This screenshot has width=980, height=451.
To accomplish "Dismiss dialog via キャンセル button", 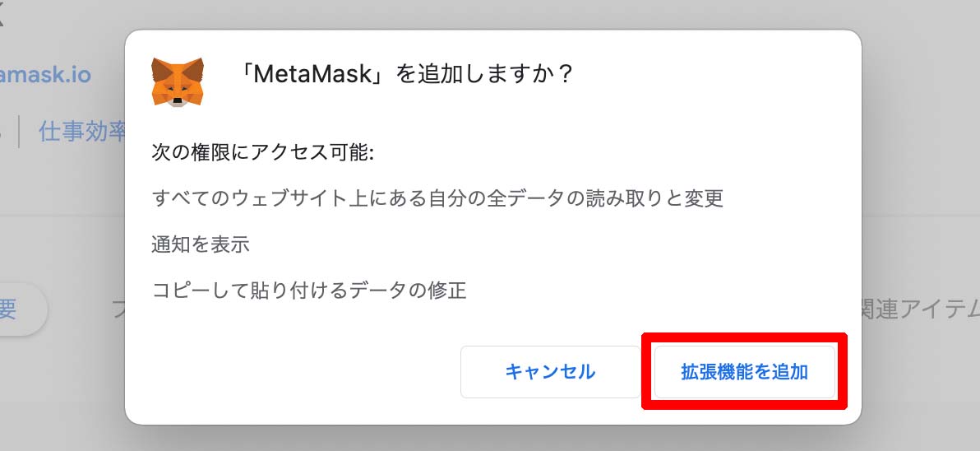I will tap(550, 372).
